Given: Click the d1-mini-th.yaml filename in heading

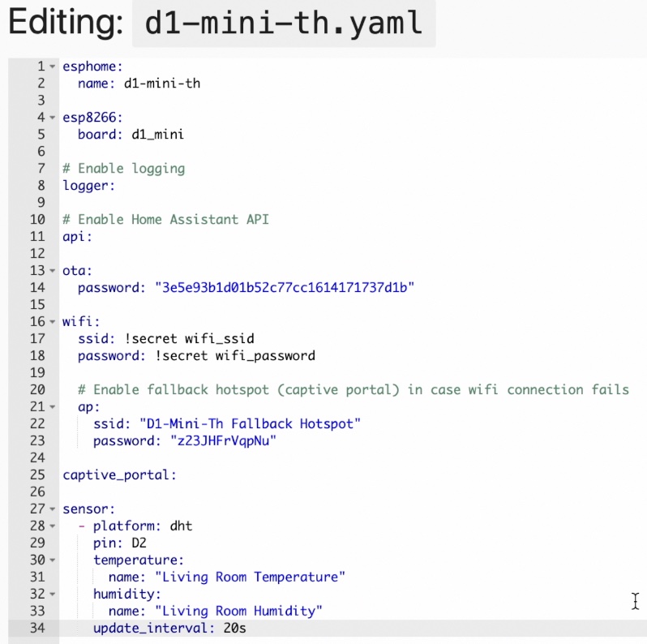Looking at the screenshot, I should coord(284,24).
